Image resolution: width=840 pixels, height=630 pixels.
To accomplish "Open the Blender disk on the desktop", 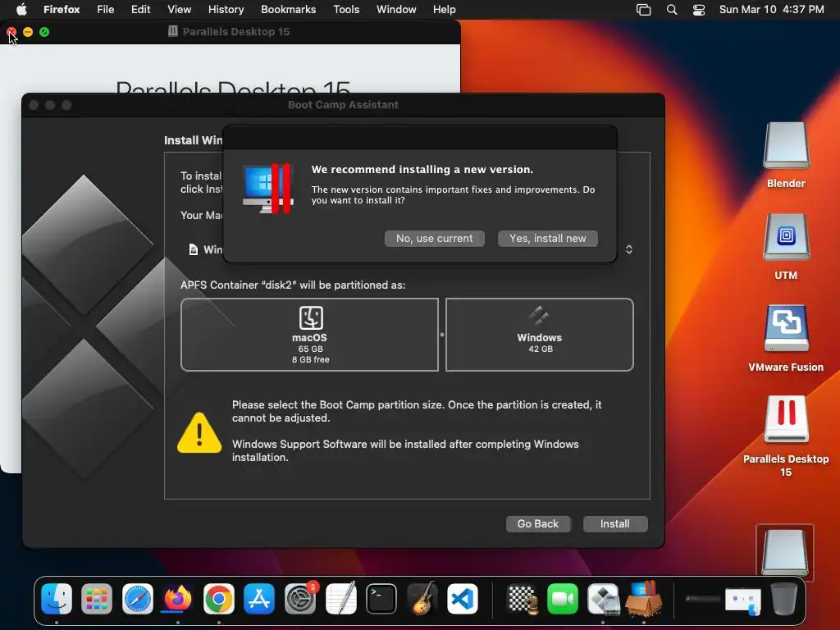I will (786, 146).
